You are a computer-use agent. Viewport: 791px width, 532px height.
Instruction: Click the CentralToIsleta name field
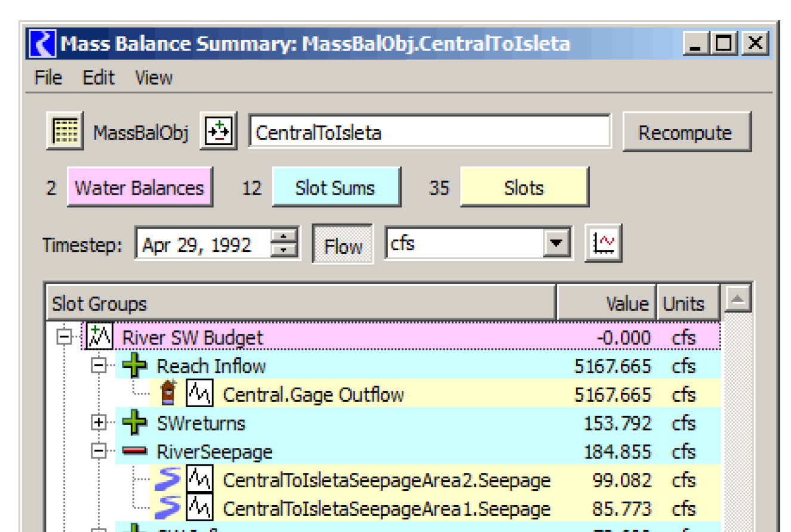(x=429, y=132)
